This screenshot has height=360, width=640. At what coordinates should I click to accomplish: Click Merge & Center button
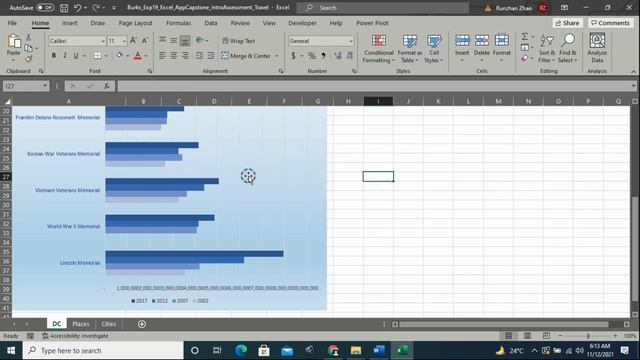pyautogui.click(x=246, y=56)
